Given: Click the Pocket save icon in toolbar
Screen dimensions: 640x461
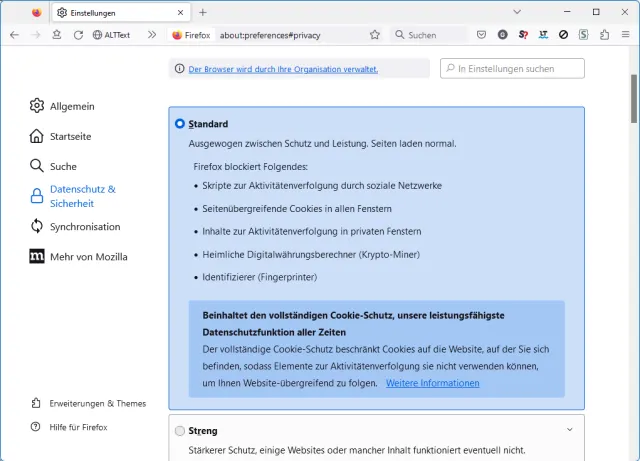Looking at the screenshot, I should (482, 34).
